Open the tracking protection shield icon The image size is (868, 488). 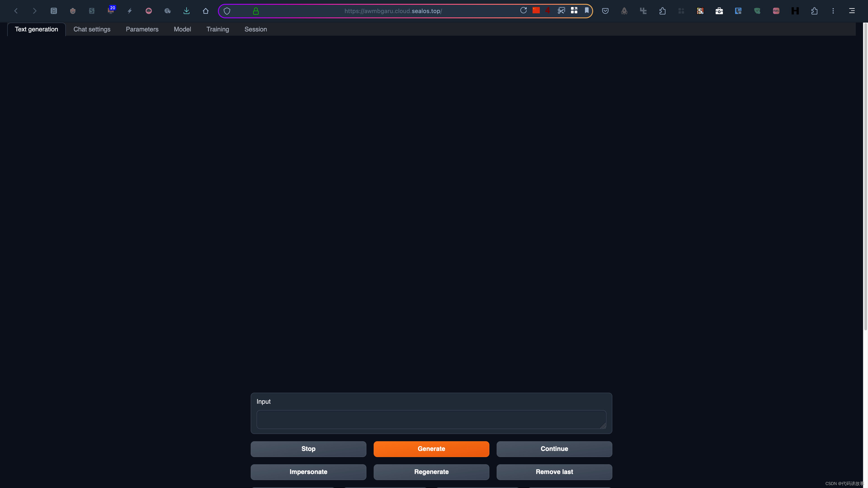pos(227,11)
